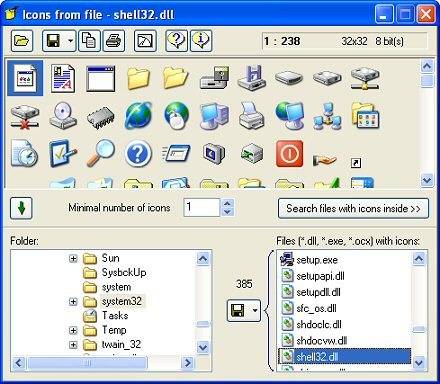This screenshot has height=384, width=440.
Task: Click the green down arrow button
Action: coord(21,208)
